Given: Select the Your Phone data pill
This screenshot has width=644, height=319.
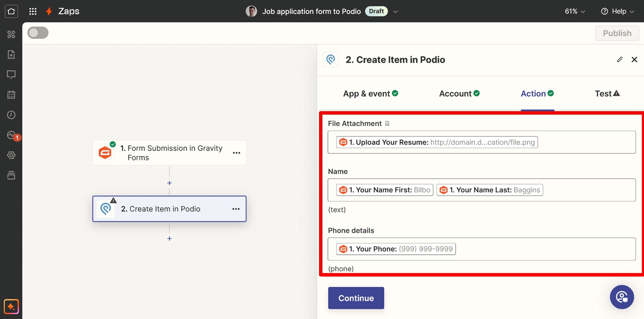Looking at the screenshot, I should pos(396,249).
